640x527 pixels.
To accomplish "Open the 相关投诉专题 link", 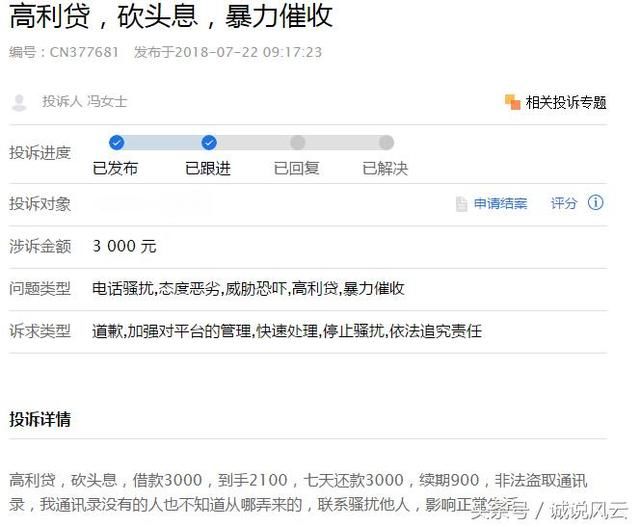I will click(566, 102).
